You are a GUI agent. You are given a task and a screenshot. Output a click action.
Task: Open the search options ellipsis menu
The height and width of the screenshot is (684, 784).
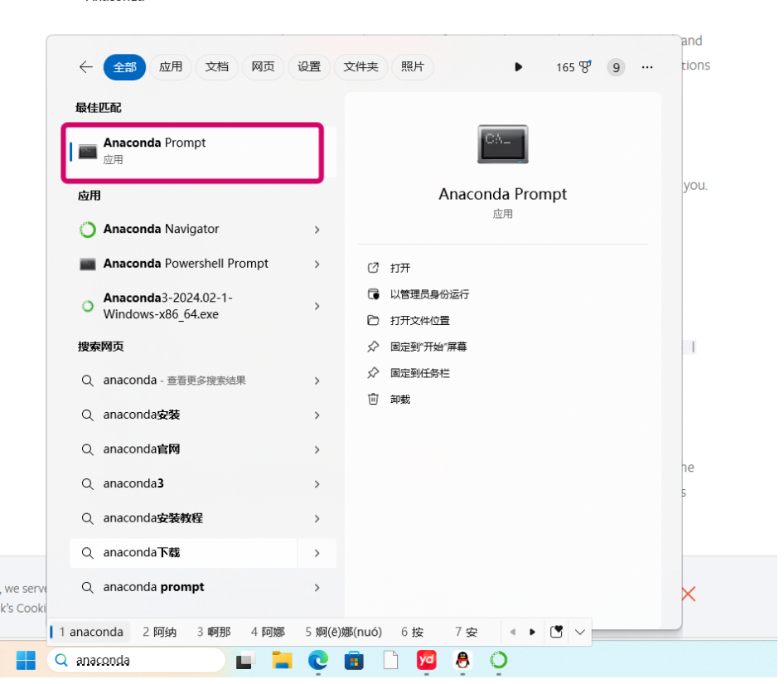click(x=647, y=67)
